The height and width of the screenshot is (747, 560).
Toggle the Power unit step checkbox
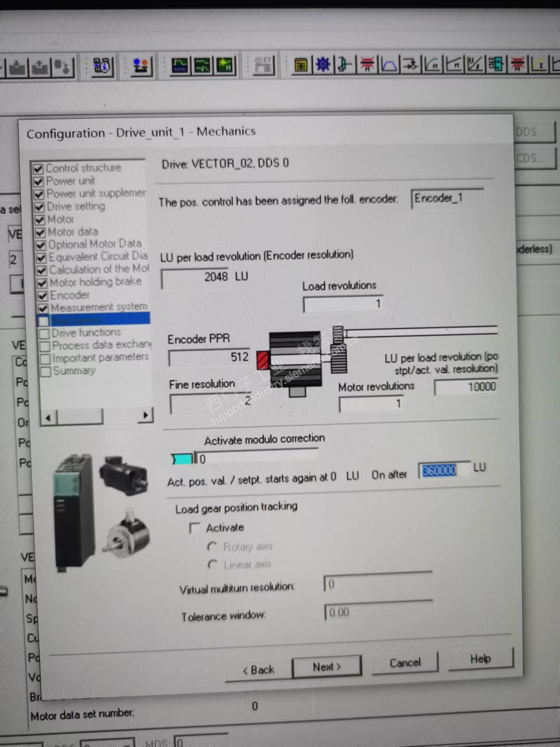click(x=39, y=182)
